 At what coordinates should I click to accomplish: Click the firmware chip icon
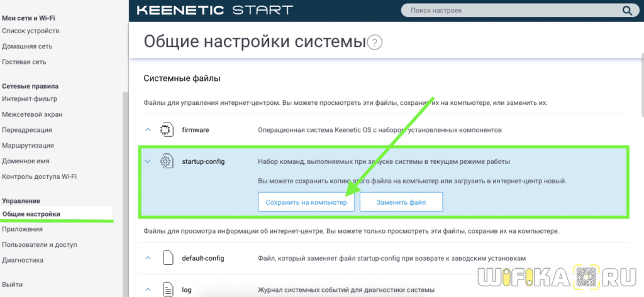pos(167,130)
